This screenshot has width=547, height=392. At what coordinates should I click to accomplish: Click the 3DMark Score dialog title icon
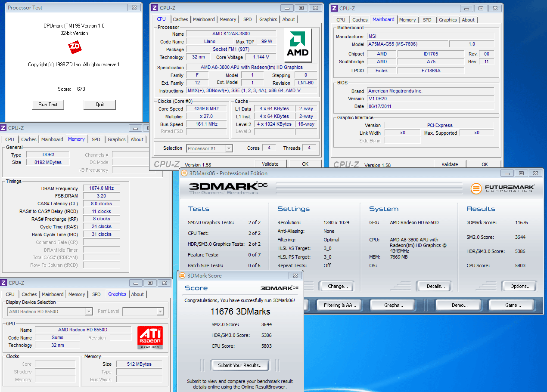coord(181,276)
